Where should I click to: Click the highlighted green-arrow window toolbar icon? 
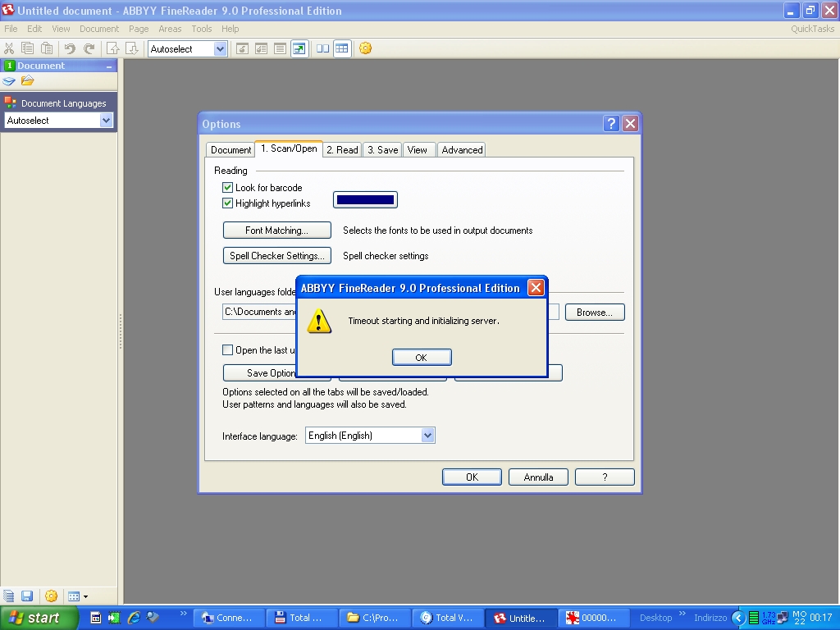pyautogui.click(x=299, y=48)
